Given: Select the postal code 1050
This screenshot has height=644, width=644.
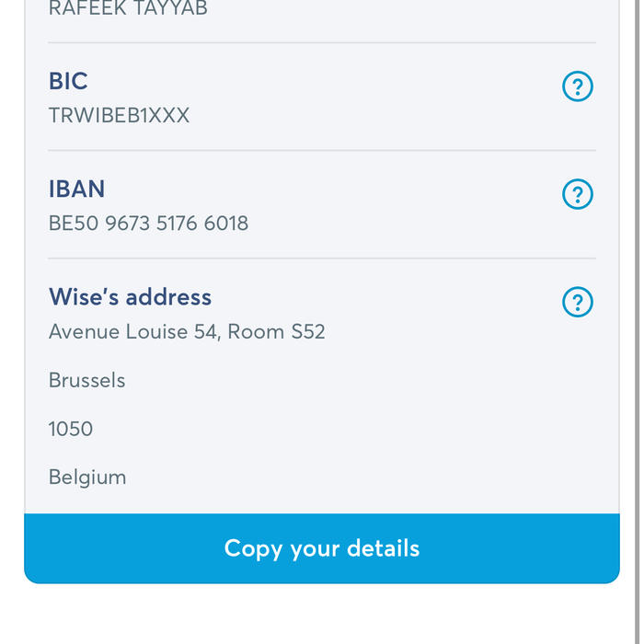Looking at the screenshot, I should (x=71, y=429).
